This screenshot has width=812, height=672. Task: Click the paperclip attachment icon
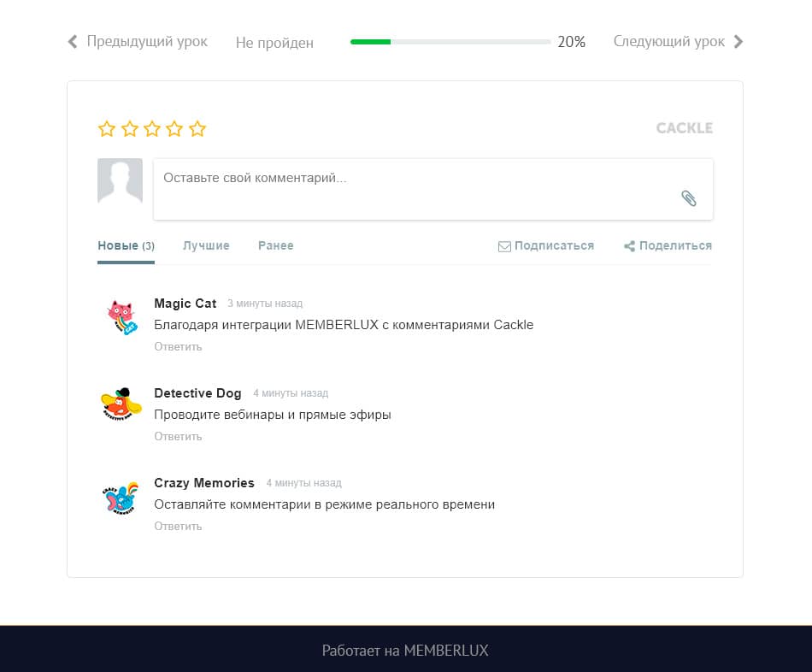click(688, 197)
